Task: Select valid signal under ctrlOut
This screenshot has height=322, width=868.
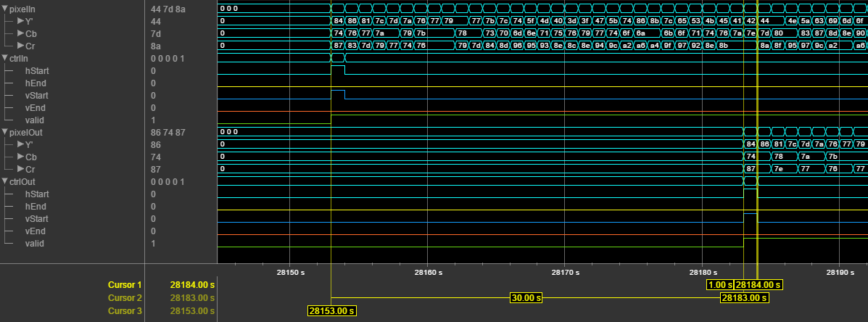Action: pyautogui.click(x=34, y=244)
